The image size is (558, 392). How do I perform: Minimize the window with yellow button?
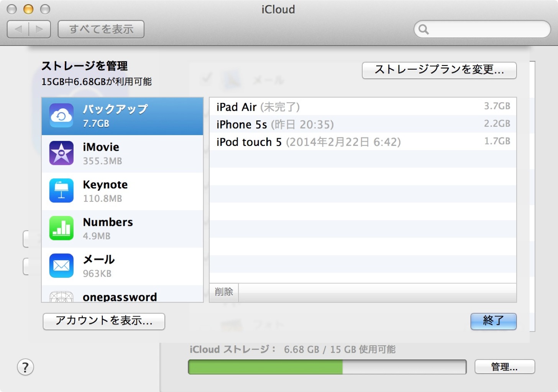[28, 9]
